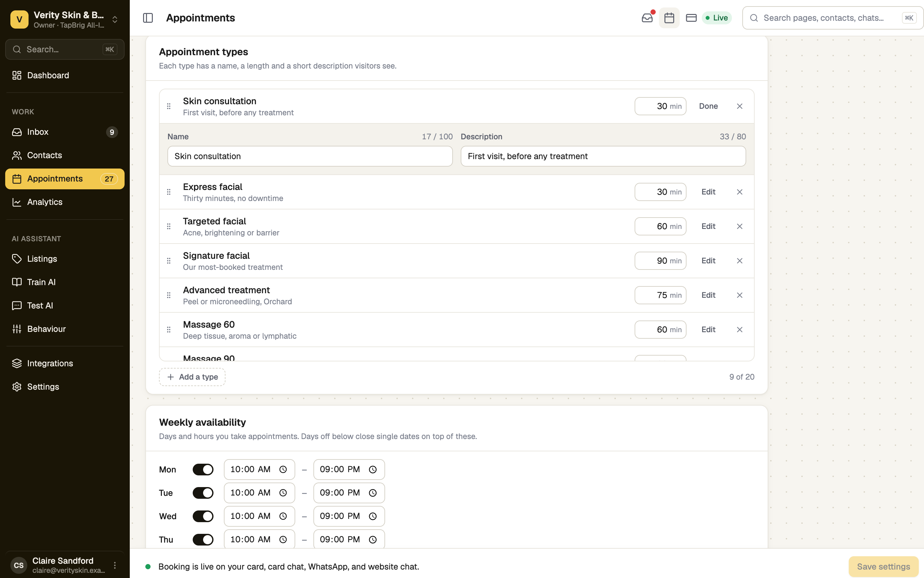Click Add a type button
The height and width of the screenshot is (578, 924).
click(x=192, y=377)
